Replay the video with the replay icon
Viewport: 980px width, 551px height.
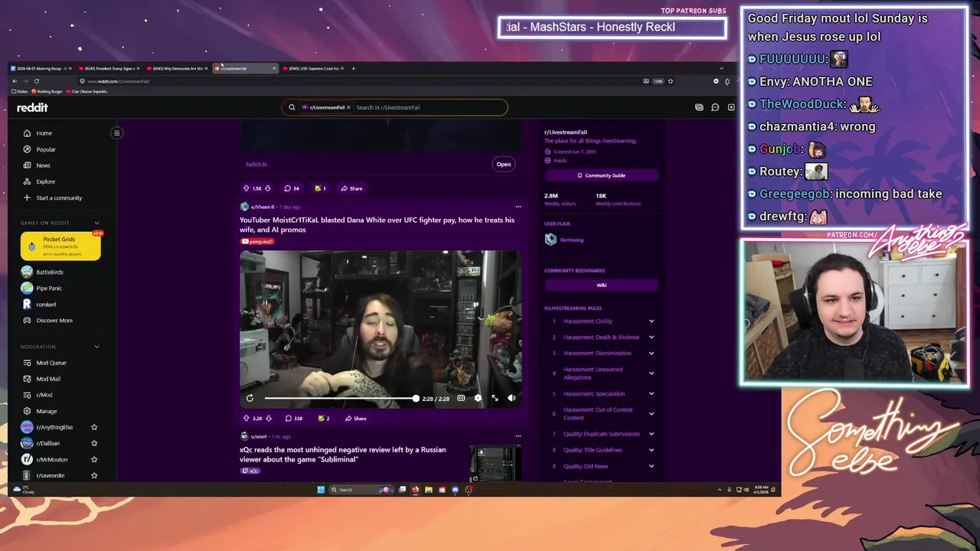[250, 398]
